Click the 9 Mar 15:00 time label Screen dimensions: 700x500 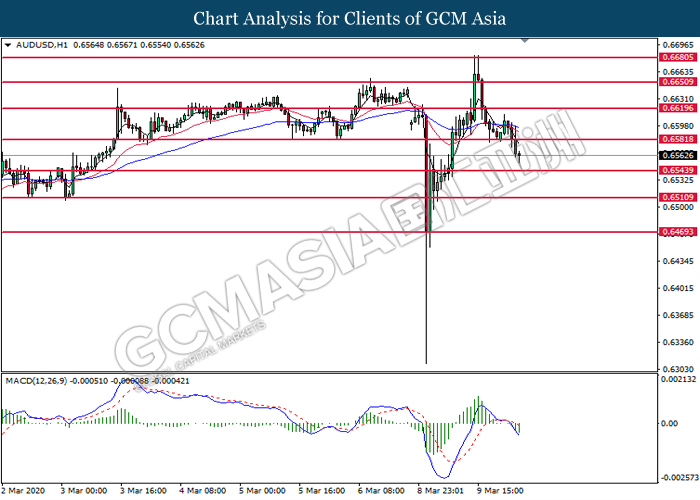(500, 490)
